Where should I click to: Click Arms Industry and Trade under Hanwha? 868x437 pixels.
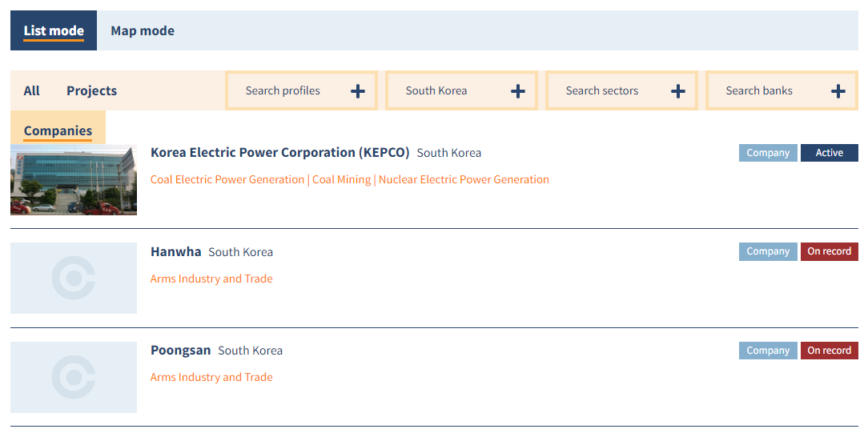pyautogui.click(x=211, y=279)
